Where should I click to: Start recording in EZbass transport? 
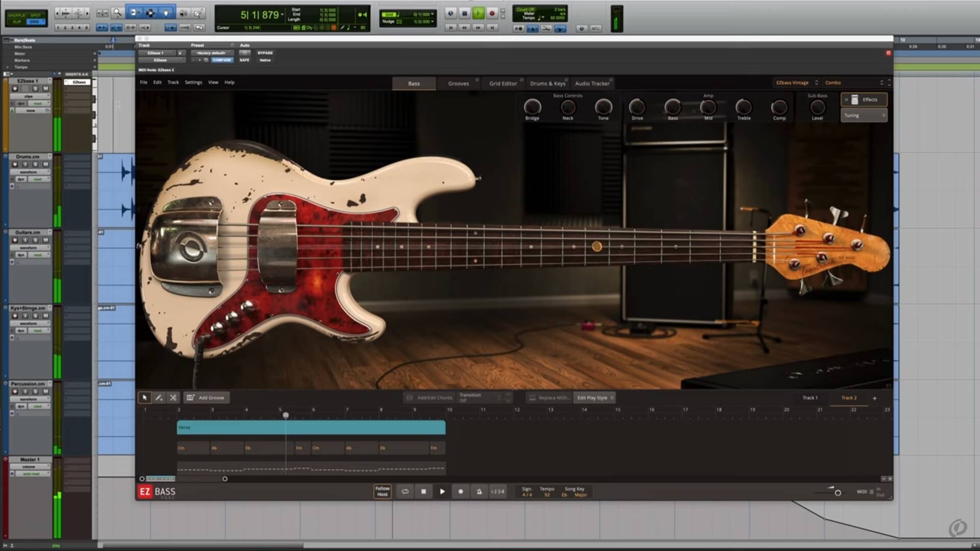tap(460, 491)
